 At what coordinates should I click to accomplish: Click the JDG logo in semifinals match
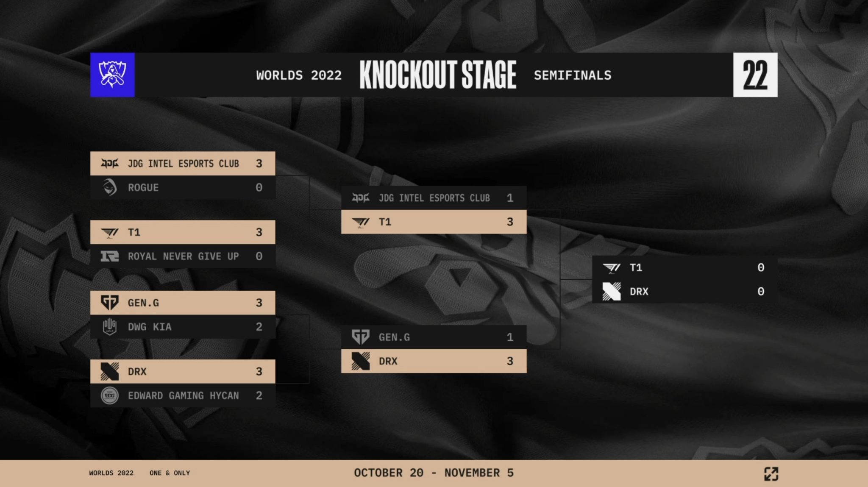(x=361, y=198)
